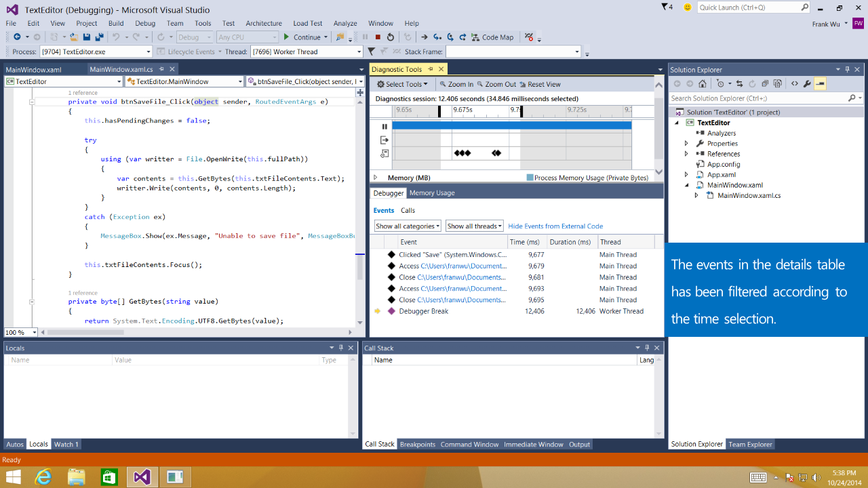Click Pending Changes Filter clock icon
The width and height of the screenshot is (868, 488).
(x=720, y=84)
